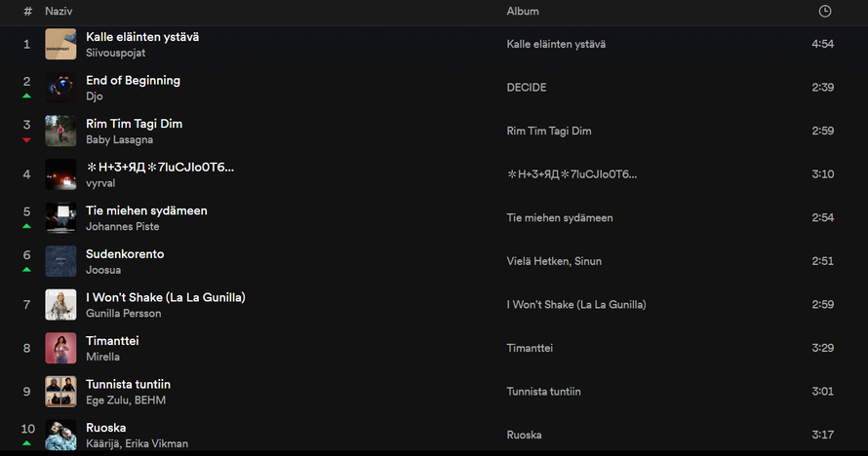Select Rim Tim Tagi Dim cover thumbnail

pyautogui.click(x=60, y=131)
